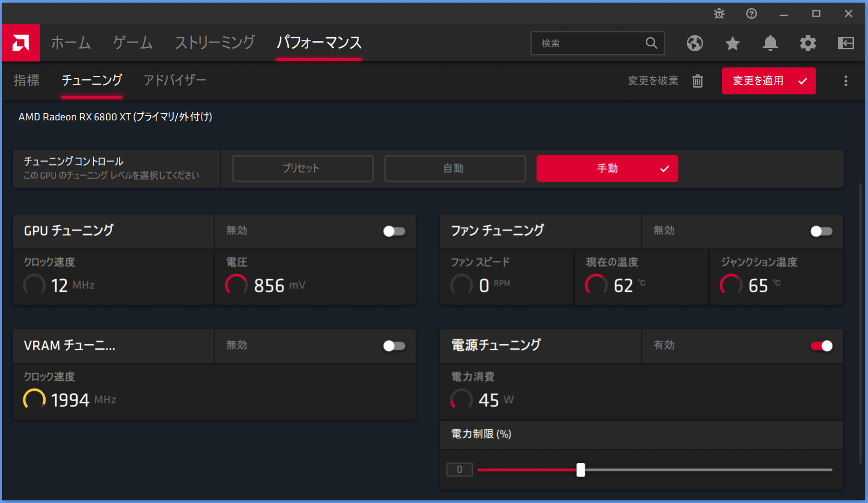Image resolution: width=868 pixels, height=503 pixels.
Task: Click the AMD logo icon
Action: point(21,43)
